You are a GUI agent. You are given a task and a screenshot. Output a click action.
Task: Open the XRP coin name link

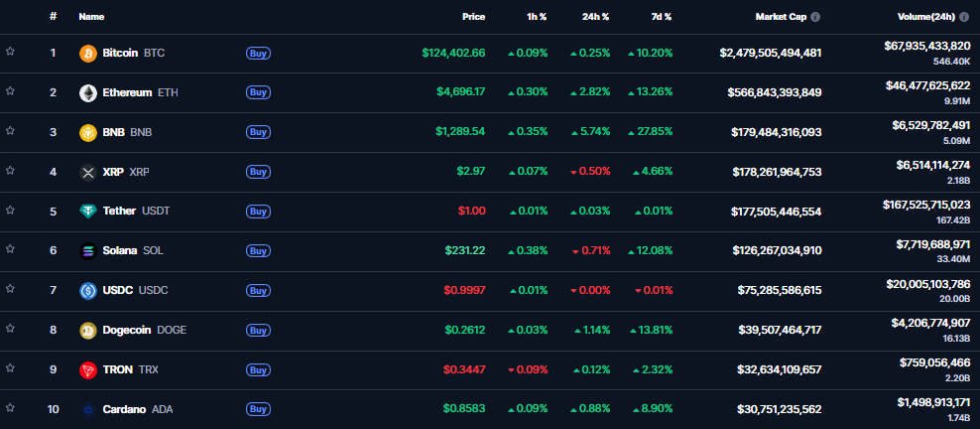[111, 172]
